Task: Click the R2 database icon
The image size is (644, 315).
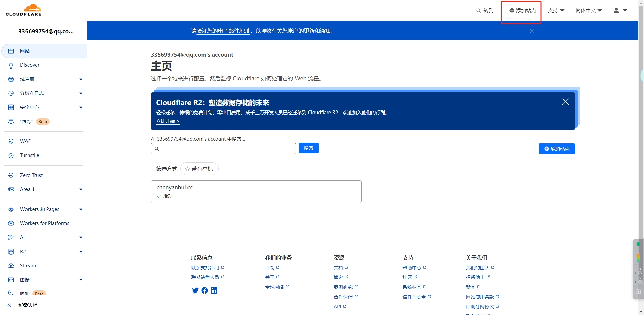Action: 11,252
